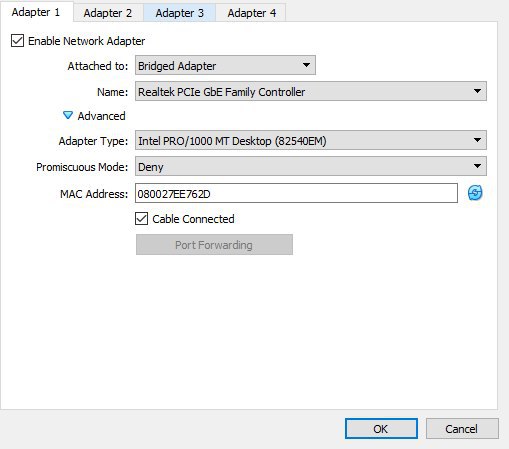Open the Attached to dropdown

[225, 65]
